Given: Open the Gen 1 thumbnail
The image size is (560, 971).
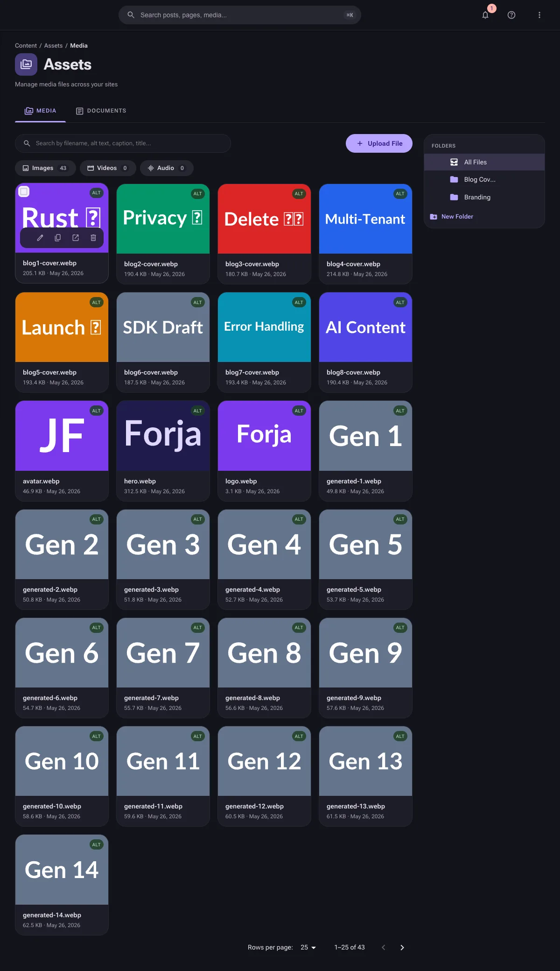Looking at the screenshot, I should [x=365, y=436].
